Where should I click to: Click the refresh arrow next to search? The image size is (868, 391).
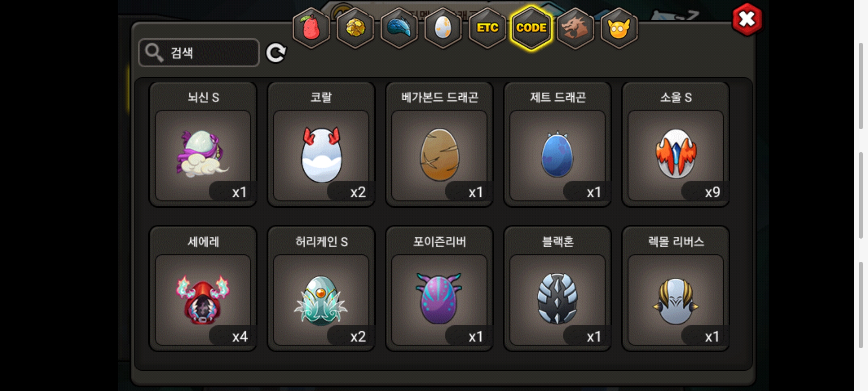(276, 53)
